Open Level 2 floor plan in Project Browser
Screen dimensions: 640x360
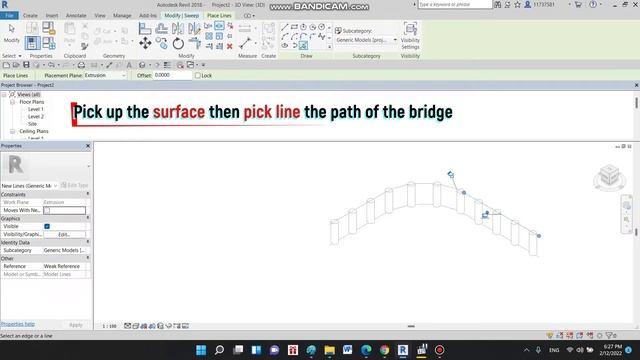tap(36, 117)
